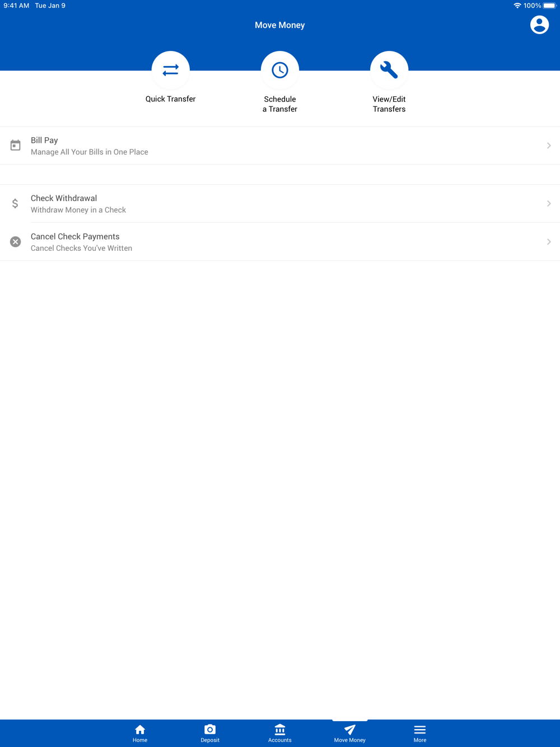
Task: Switch to the Deposit camera tab
Action: (x=210, y=734)
